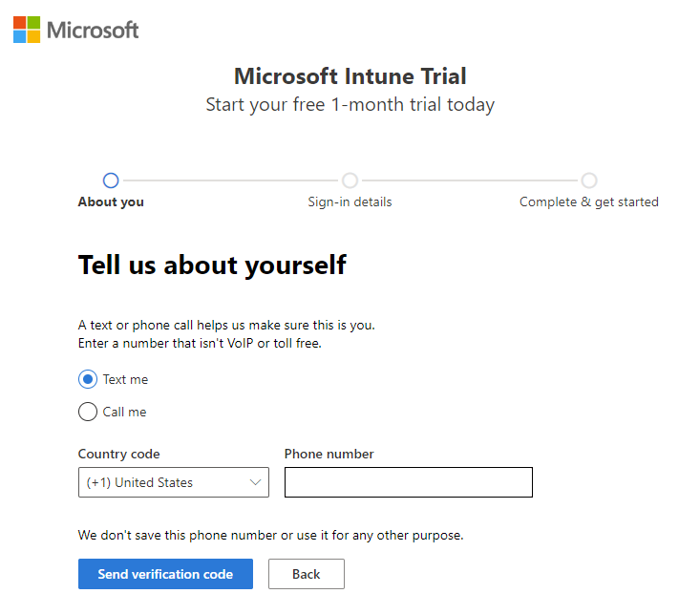Focus the Phone number input field
The height and width of the screenshot is (615, 700).
[409, 482]
